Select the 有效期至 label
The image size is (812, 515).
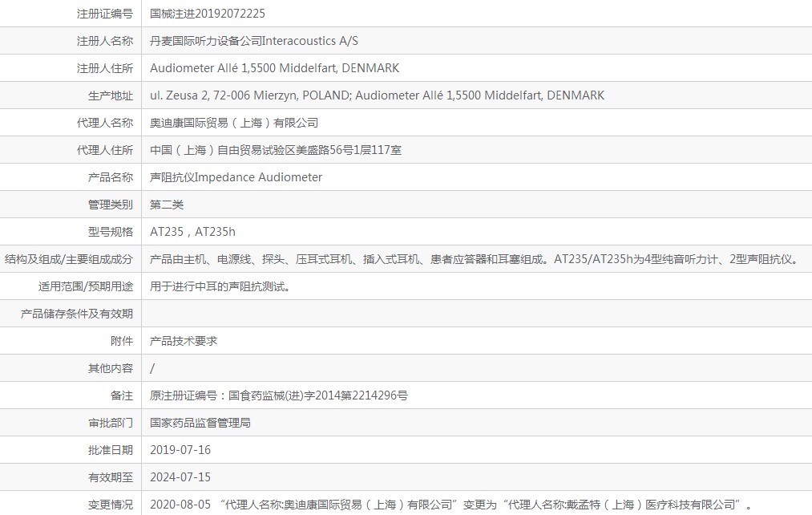[111, 477]
